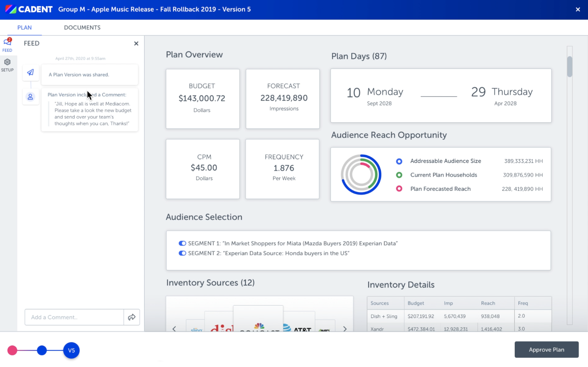The image size is (588, 367).
Task: Click the plan title in header
Action: (154, 9)
